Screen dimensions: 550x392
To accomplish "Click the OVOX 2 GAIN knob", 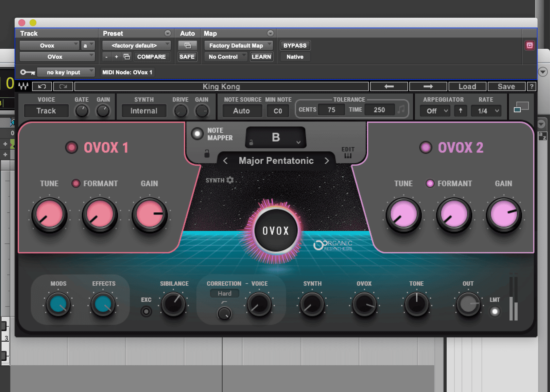I will coord(504,215).
